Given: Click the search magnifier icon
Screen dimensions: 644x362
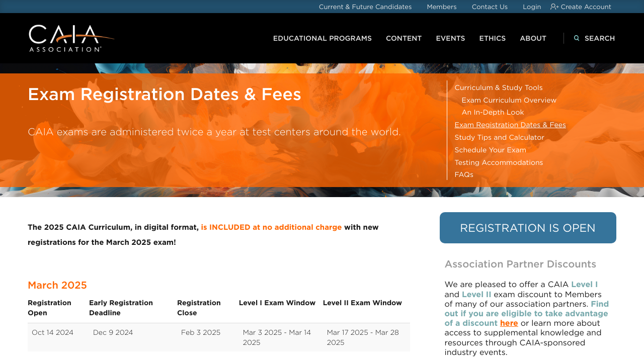Looking at the screenshot, I should point(577,38).
